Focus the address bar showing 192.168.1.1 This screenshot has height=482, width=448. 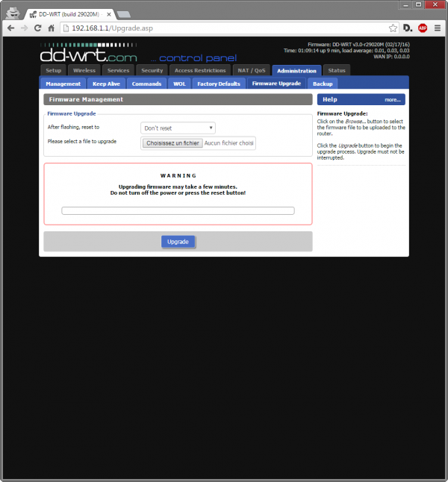pyautogui.click(x=224, y=28)
